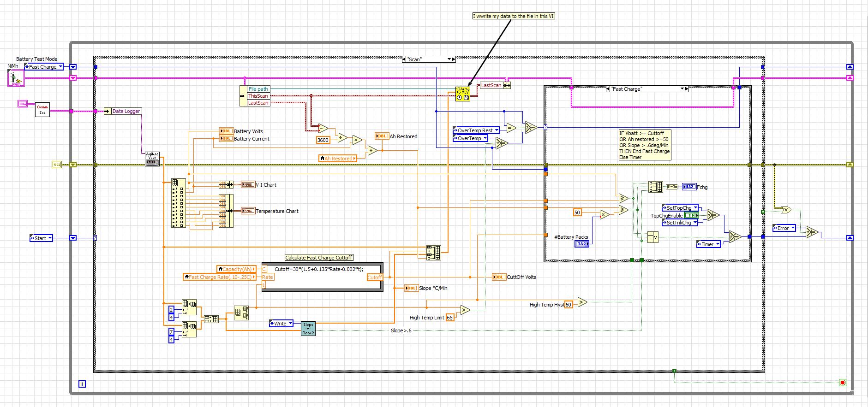Click the V-I Chart indicator terminal
Image resolution: width=868 pixels, height=407 pixels.
[x=248, y=184]
